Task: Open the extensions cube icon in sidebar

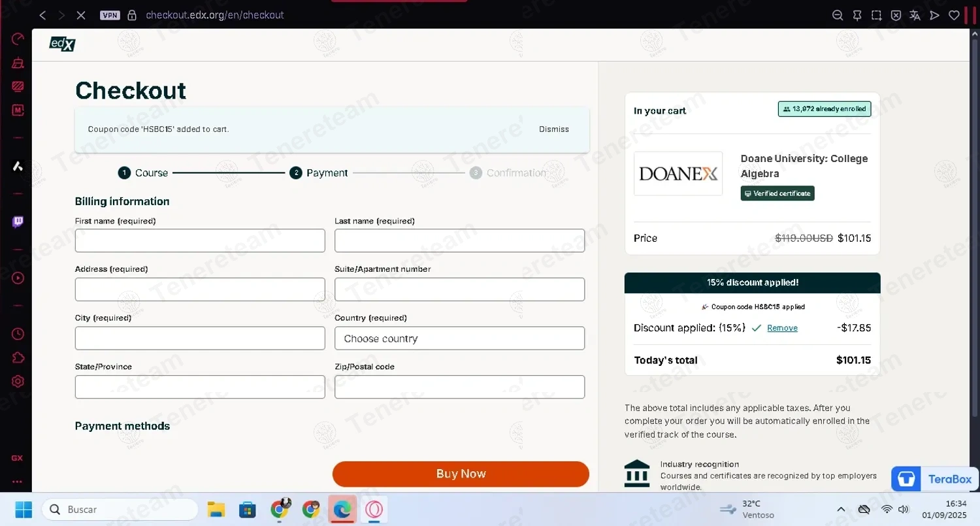Action: point(18,357)
